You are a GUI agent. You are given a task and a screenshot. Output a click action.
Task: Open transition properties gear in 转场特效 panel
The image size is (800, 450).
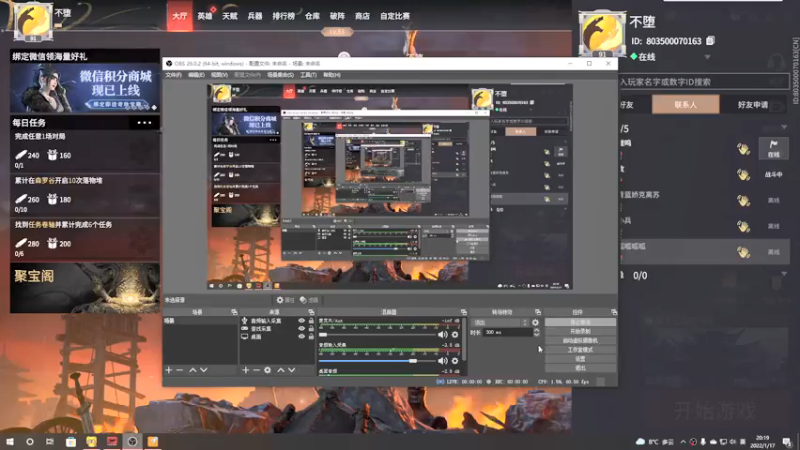pyautogui.click(x=535, y=322)
